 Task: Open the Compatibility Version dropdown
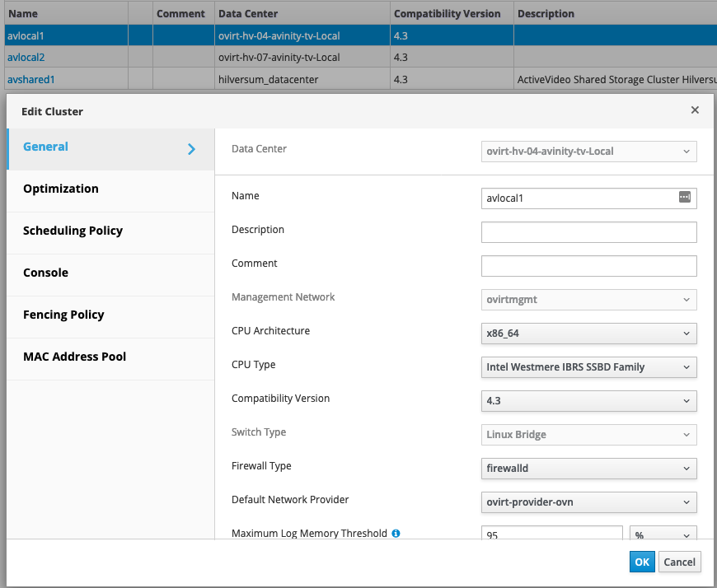tap(588, 401)
